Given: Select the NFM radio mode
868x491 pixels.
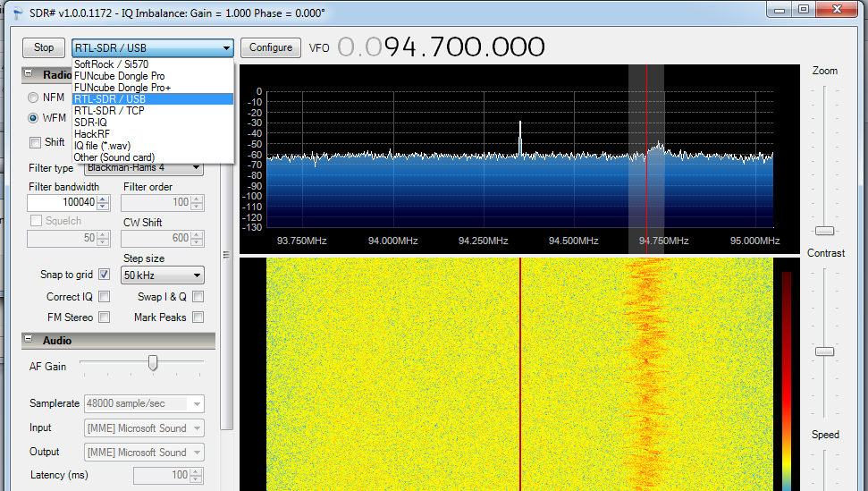Looking at the screenshot, I should [33, 97].
